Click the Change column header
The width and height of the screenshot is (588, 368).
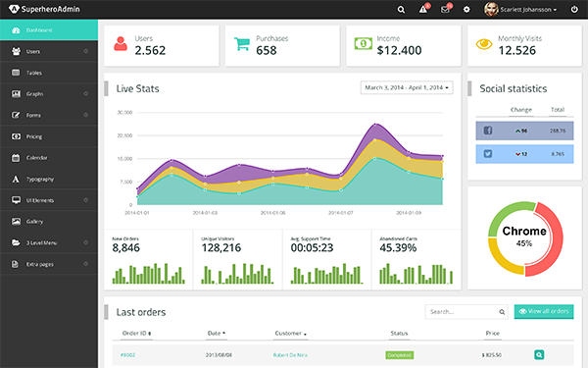pyautogui.click(x=521, y=110)
